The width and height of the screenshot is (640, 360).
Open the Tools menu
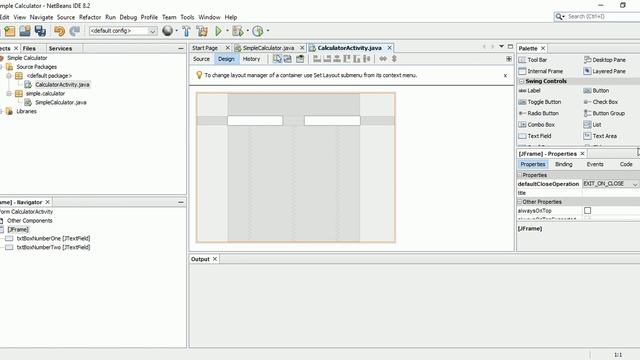click(187, 17)
